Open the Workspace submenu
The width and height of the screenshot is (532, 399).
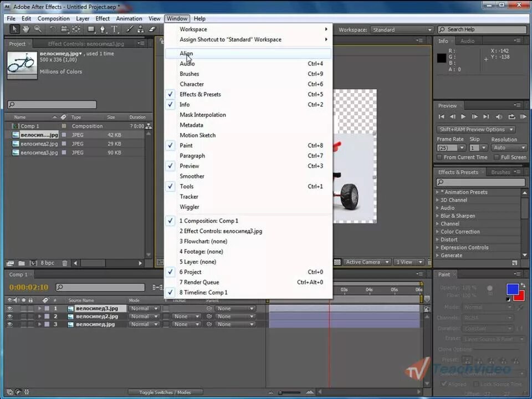248,29
